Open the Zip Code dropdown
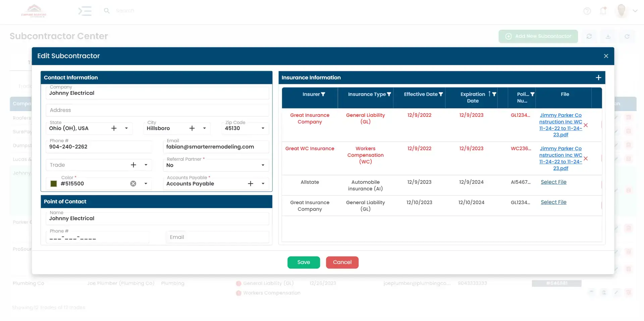This screenshot has height=321, width=644. (263, 128)
